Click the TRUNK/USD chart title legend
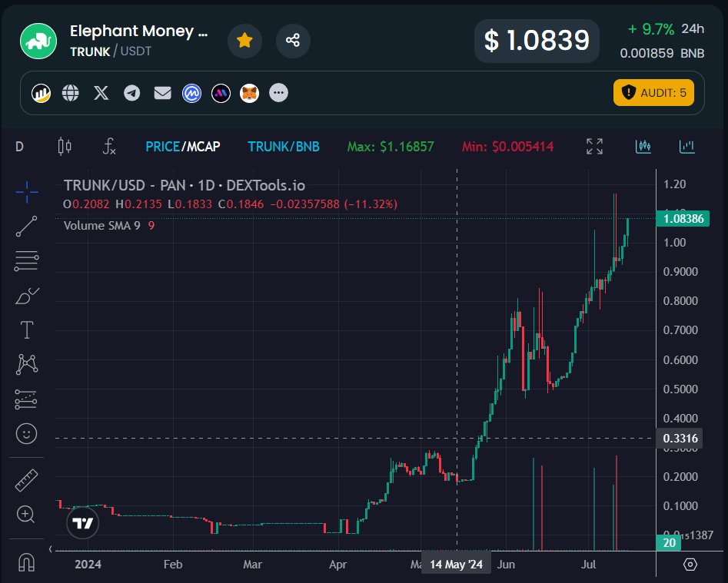 (184, 186)
